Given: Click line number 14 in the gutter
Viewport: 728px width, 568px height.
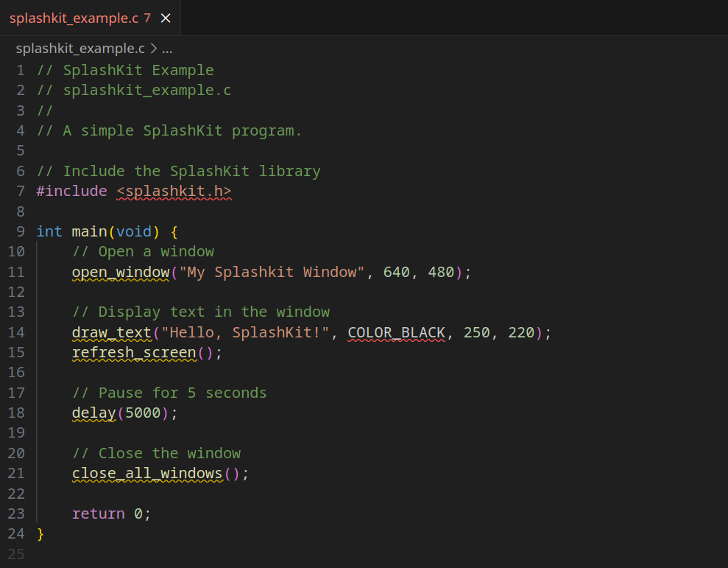Looking at the screenshot, I should [16, 332].
